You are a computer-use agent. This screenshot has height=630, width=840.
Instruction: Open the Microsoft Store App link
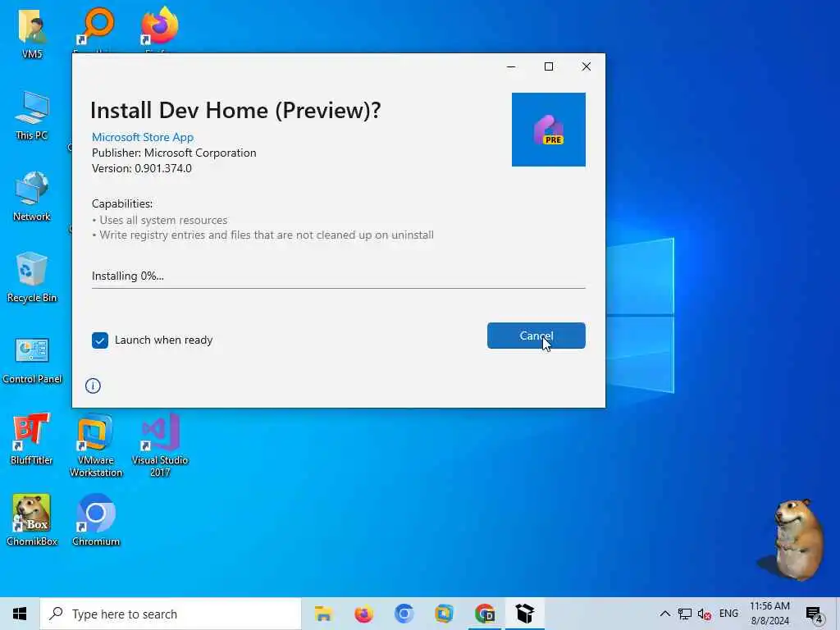coord(143,137)
